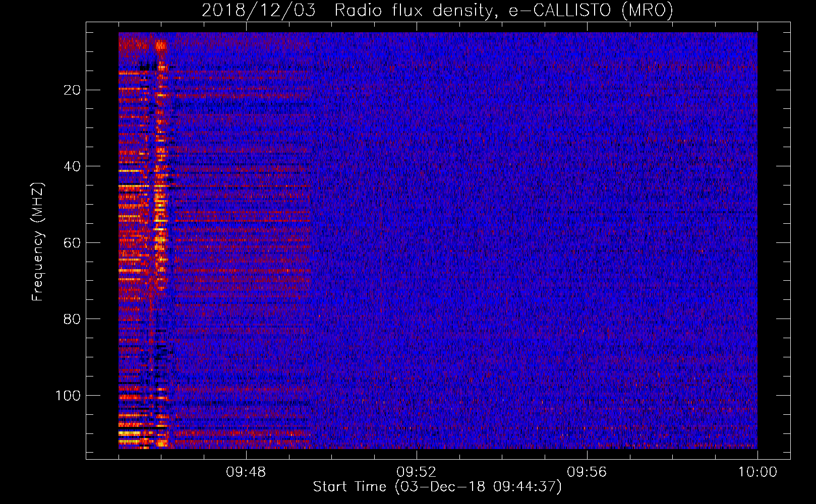816x504 pixels.
Task: Click the 09:52 time tick label
Action: 417,472
